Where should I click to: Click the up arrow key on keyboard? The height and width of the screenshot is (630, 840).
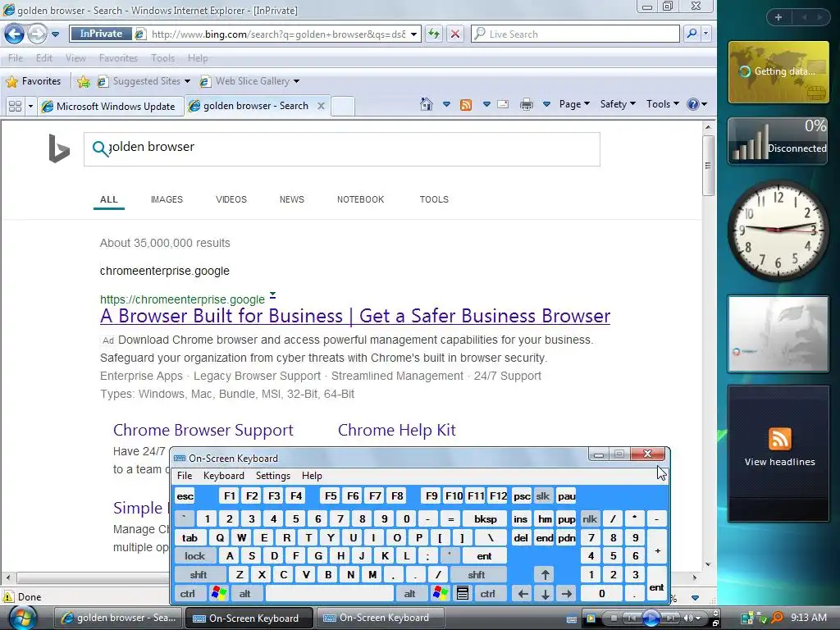[x=545, y=575]
